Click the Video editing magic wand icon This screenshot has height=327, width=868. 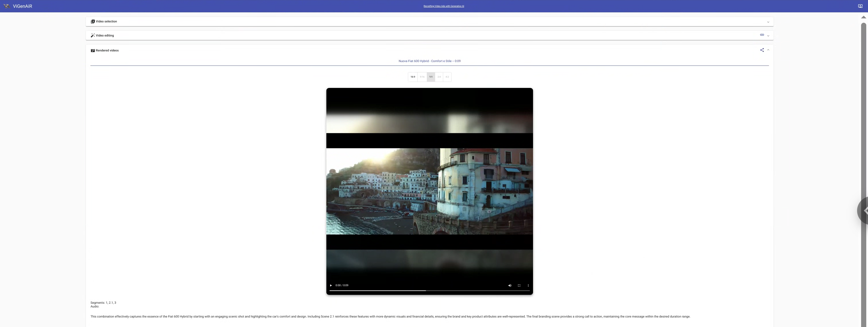tap(93, 35)
